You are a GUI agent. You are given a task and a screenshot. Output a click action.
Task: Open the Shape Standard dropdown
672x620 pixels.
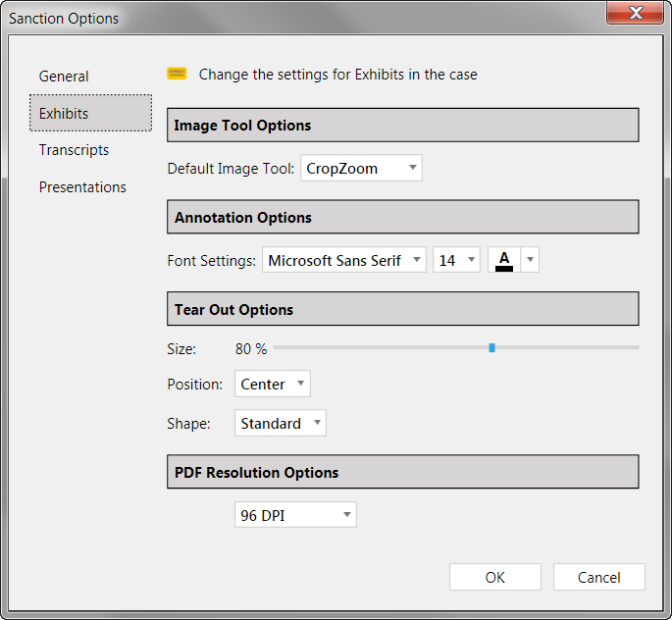281,423
